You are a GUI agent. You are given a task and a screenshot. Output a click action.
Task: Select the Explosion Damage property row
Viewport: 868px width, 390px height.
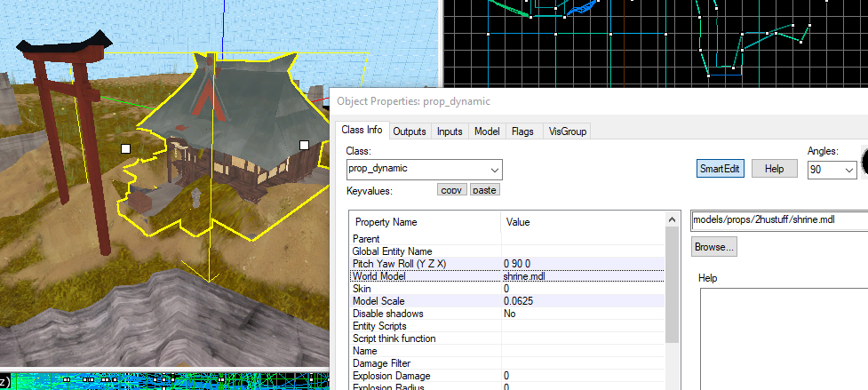507,376
